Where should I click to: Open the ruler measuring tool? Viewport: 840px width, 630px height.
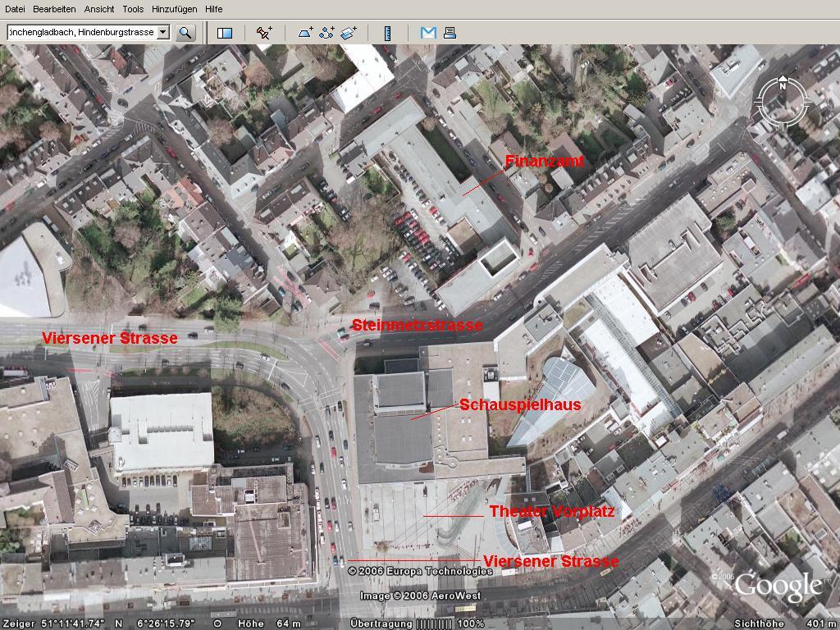click(x=388, y=33)
